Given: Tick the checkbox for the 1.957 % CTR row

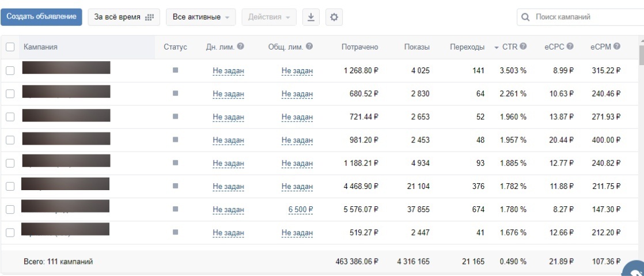Looking at the screenshot, I should [x=10, y=140].
